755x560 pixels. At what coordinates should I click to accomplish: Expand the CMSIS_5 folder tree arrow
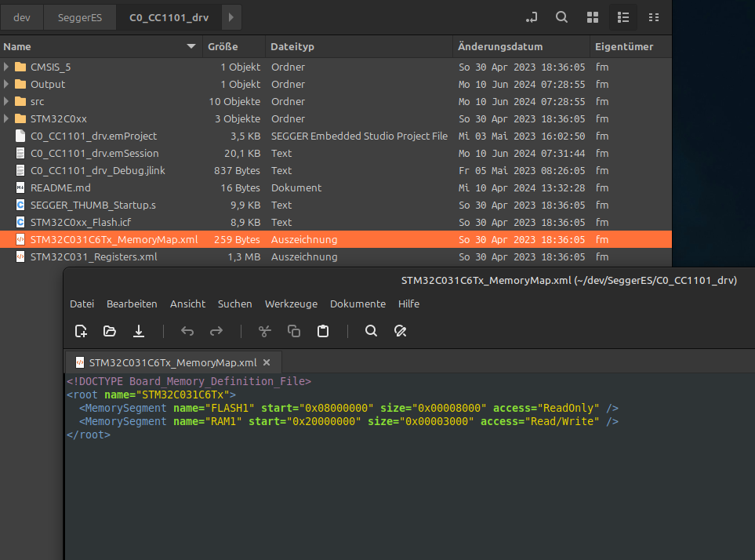point(7,67)
